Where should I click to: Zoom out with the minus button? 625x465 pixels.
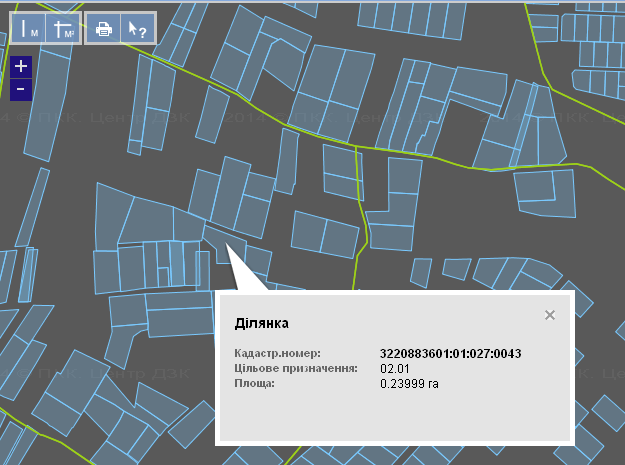[x=21, y=90]
